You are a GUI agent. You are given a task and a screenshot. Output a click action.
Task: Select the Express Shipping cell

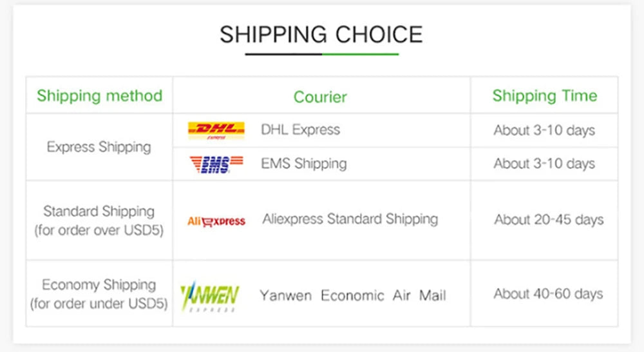pyautogui.click(x=99, y=147)
